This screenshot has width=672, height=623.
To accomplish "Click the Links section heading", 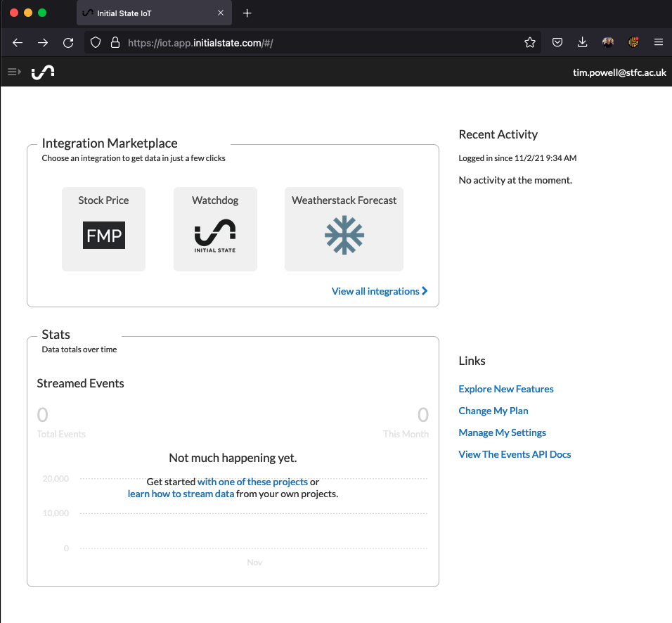I will click(472, 361).
